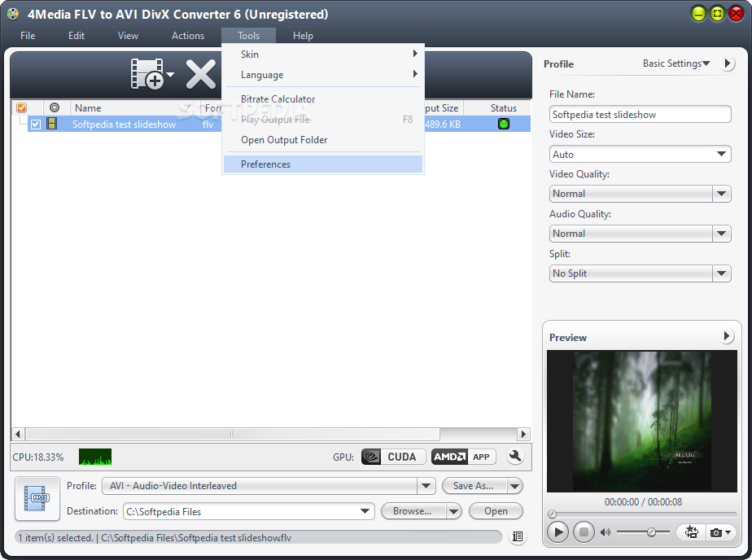Image resolution: width=752 pixels, height=560 pixels.
Task: Open the Basic Settings dropdown
Action: 676,63
